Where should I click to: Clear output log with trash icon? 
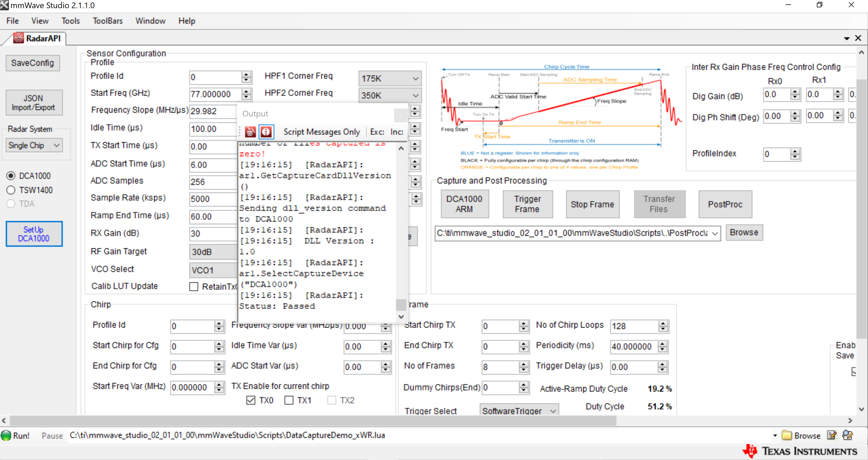(250, 132)
